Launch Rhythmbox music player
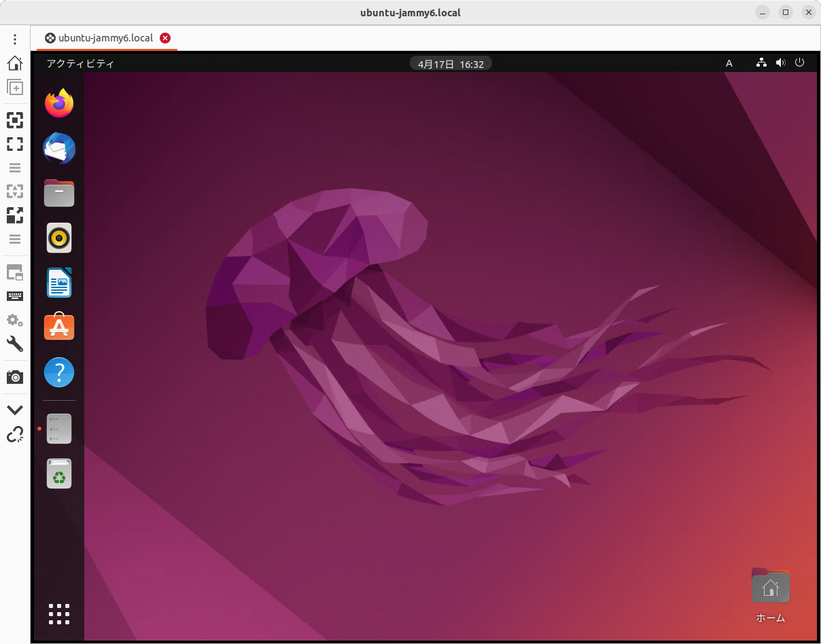821x644 pixels. (59, 238)
